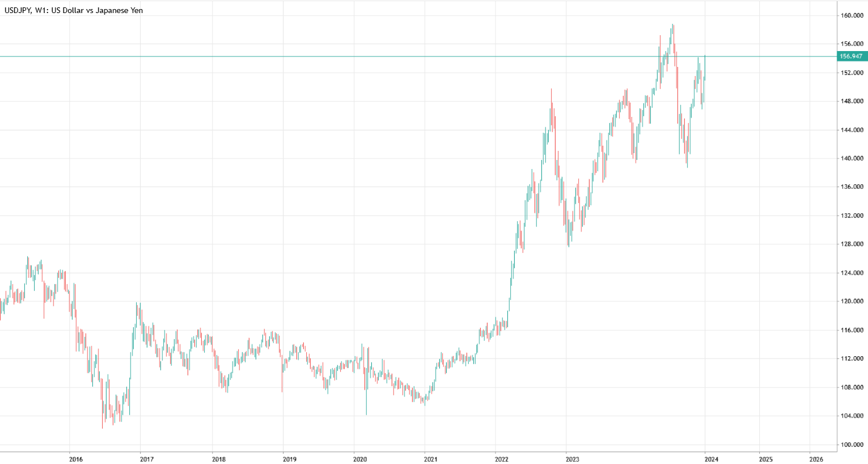Click the 160.000 price axis label

[x=852, y=15]
